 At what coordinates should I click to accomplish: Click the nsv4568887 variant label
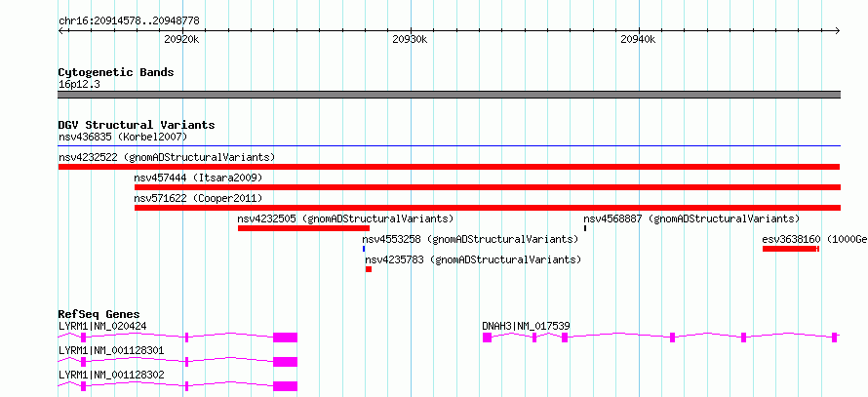tap(692, 218)
